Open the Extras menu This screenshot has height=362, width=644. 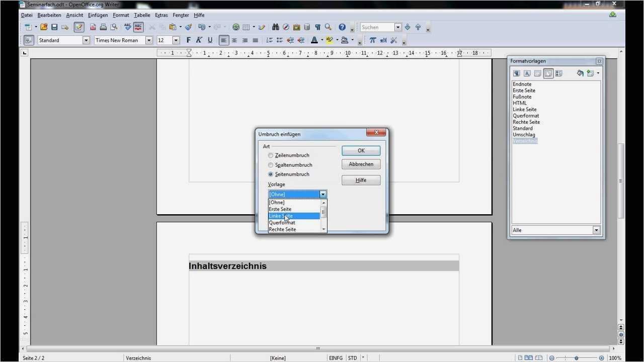point(162,15)
